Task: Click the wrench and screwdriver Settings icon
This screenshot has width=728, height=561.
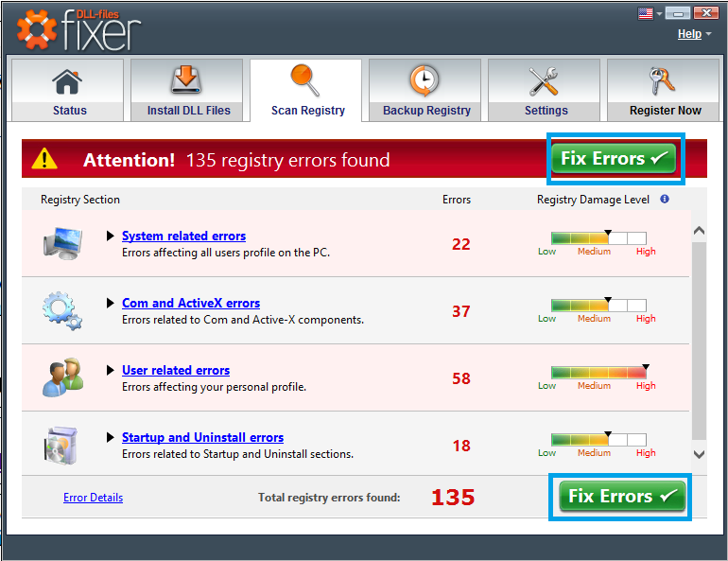Action: (544, 80)
